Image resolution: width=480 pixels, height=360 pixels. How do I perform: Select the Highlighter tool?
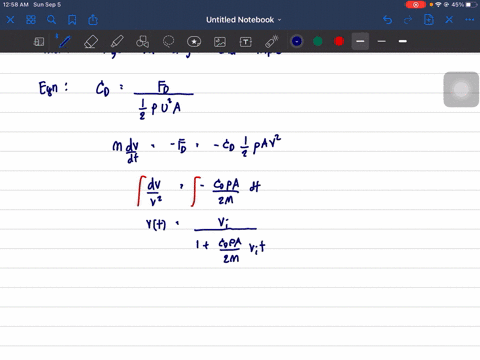tap(117, 42)
